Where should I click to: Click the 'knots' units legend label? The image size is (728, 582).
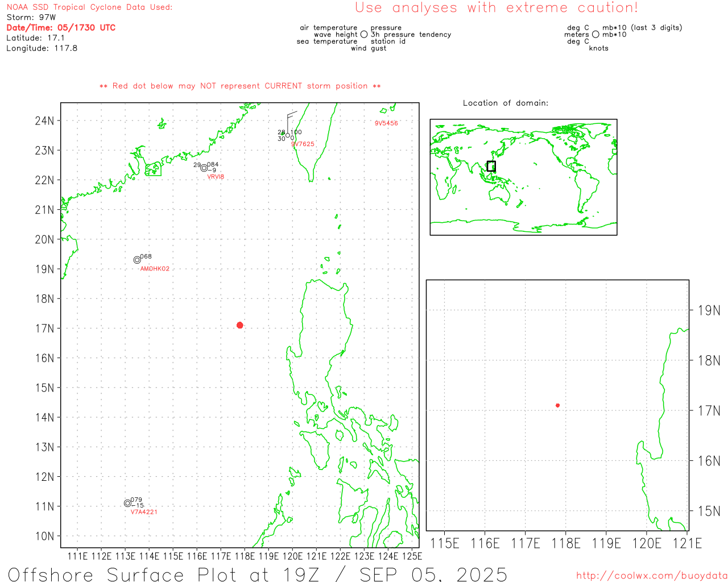point(599,48)
